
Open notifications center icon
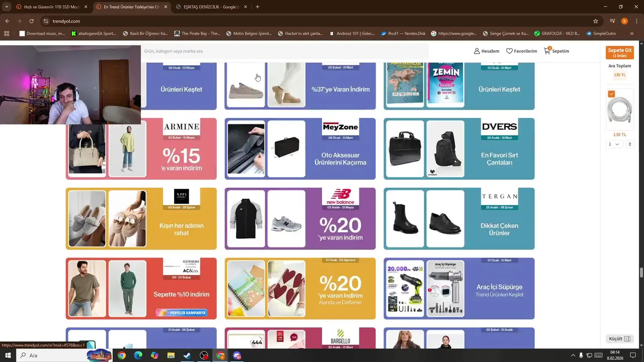click(633, 355)
